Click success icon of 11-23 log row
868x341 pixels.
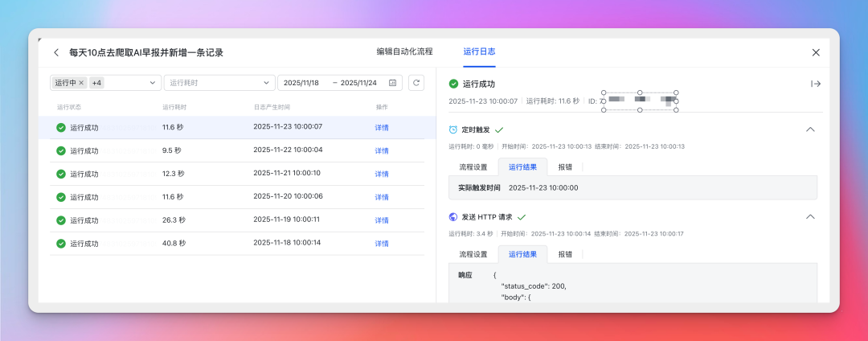coord(61,127)
